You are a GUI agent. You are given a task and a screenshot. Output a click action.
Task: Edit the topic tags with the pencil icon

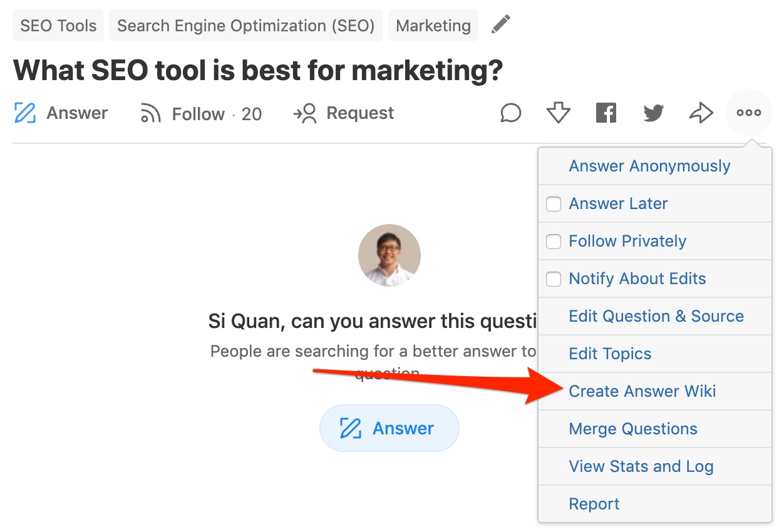click(x=500, y=24)
